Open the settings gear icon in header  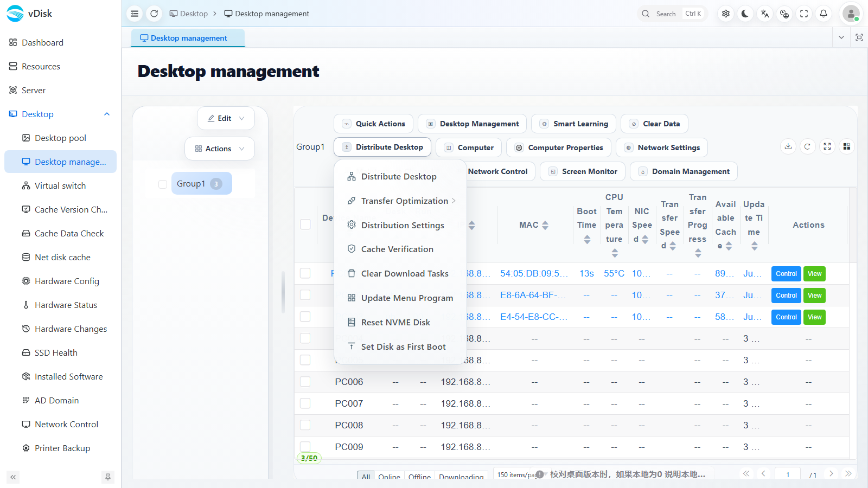tap(726, 14)
